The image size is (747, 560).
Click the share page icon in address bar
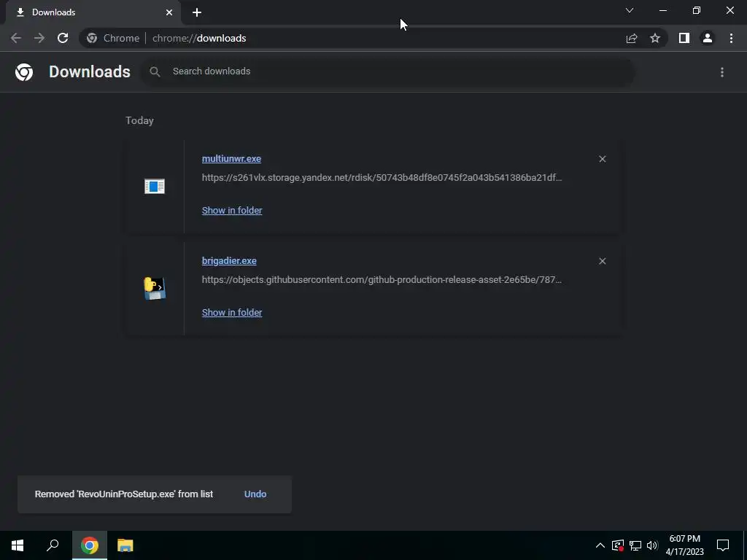tap(632, 38)
